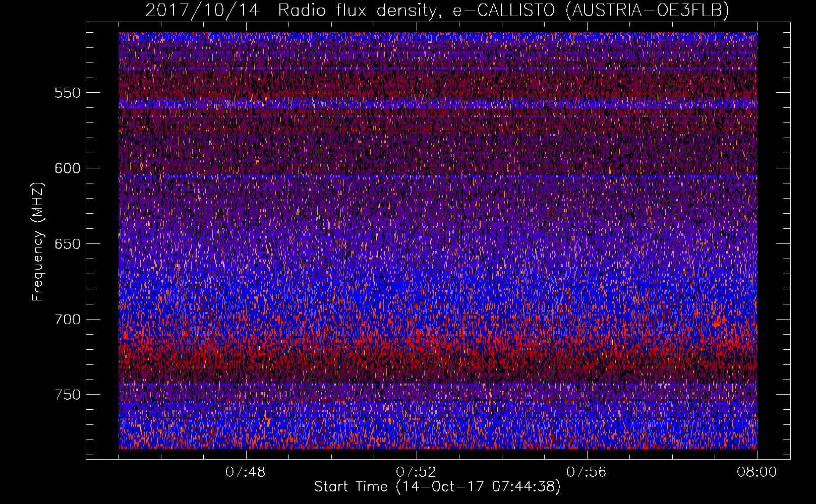Screen dimensions: 816x504
Task: Click the 07:56 time tick label
Action: [587, 472]
